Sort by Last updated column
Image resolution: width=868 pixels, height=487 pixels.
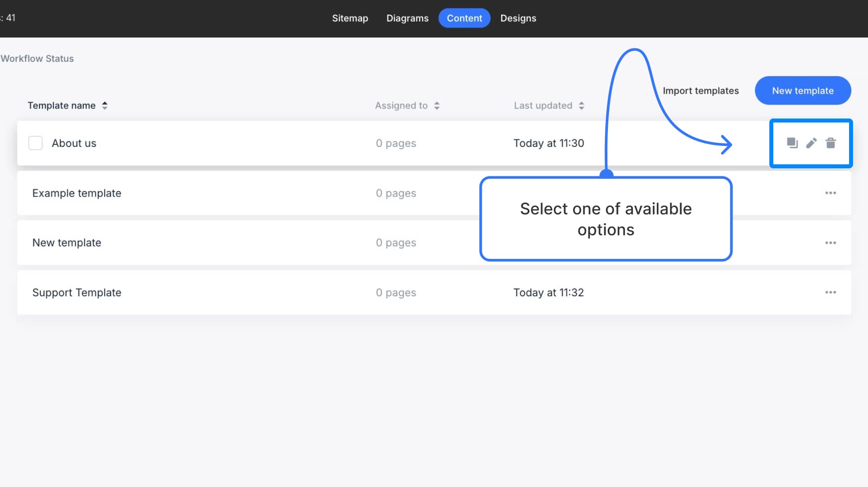(x=549, y=106)
